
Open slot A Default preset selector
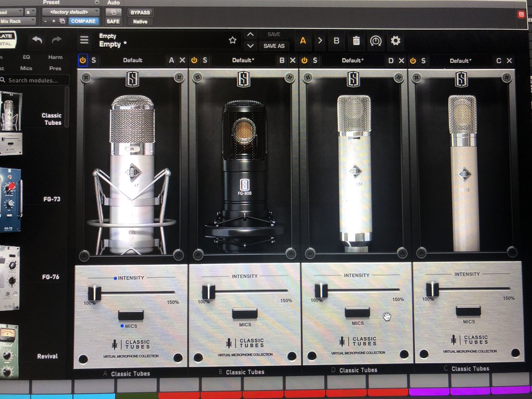tap(133, 60)
